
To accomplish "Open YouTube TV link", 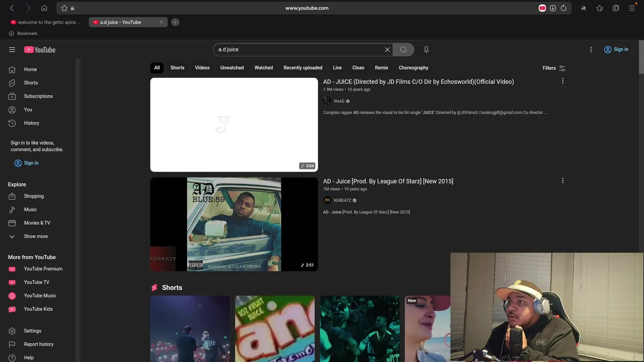I will 38,282.
